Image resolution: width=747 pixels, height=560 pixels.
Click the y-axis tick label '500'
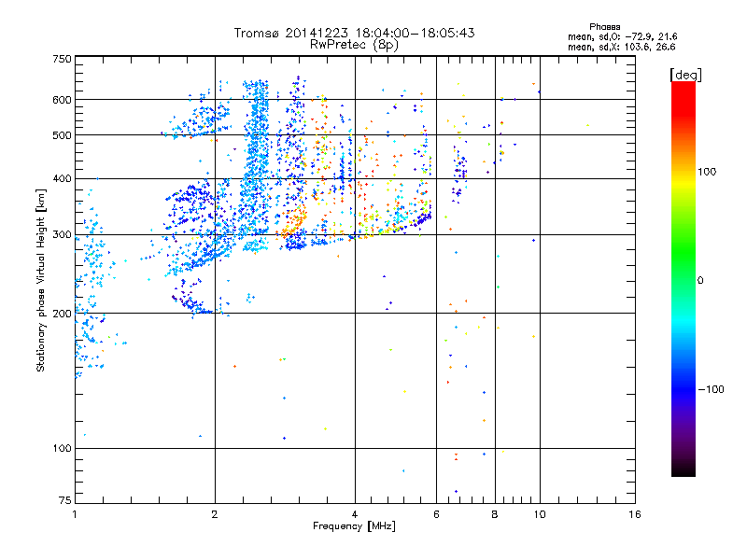[62, 135]
